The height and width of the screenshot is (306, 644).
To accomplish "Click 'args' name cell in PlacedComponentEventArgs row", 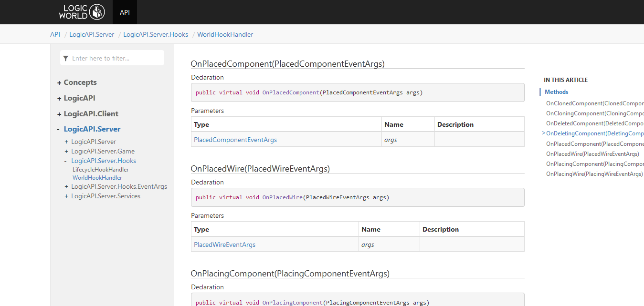I will 408,140.
